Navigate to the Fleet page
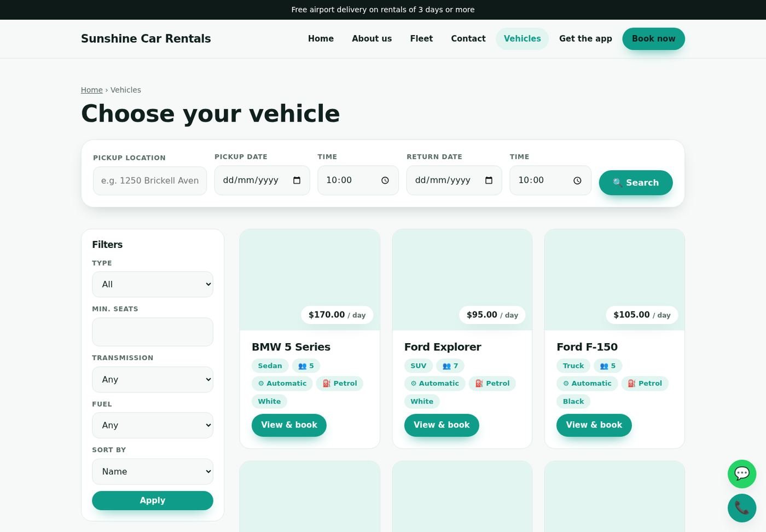Screen dimensions: 766x532 click(x=421, y=39)
